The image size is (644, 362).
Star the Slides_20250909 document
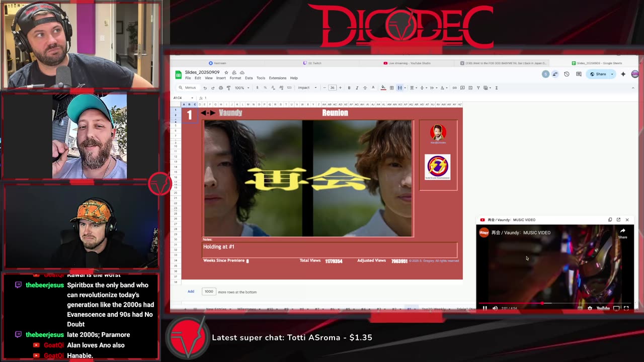pos(226,72)
